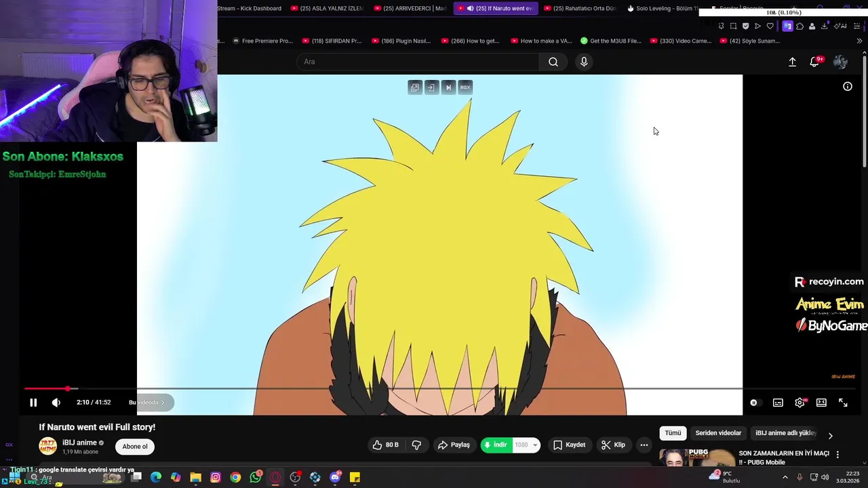The height and width of the screenshot is (488, 868).
Task: Click the RGX overlay button
Action: tap(465, 87)
